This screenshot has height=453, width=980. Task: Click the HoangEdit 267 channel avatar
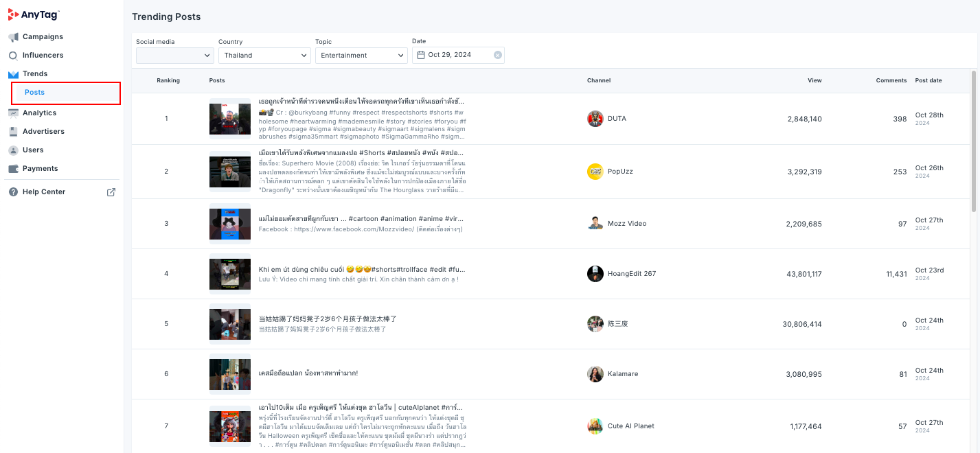coord(595,274)
